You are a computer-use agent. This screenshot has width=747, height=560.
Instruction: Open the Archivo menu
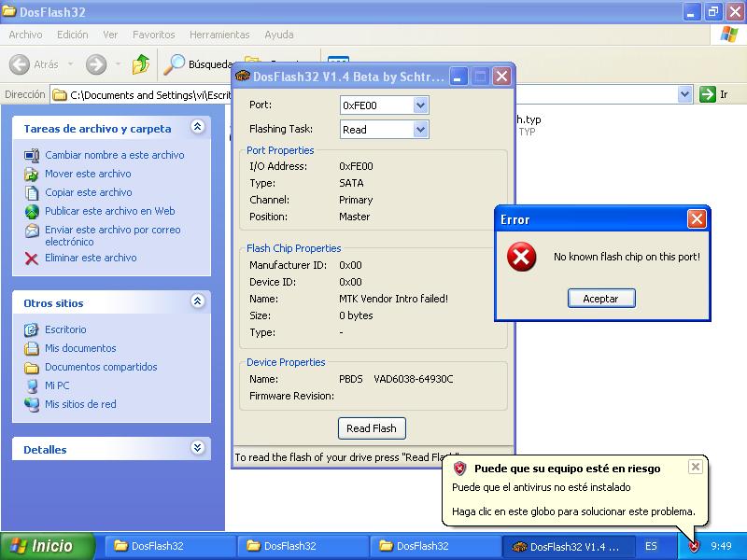(25, 35)
